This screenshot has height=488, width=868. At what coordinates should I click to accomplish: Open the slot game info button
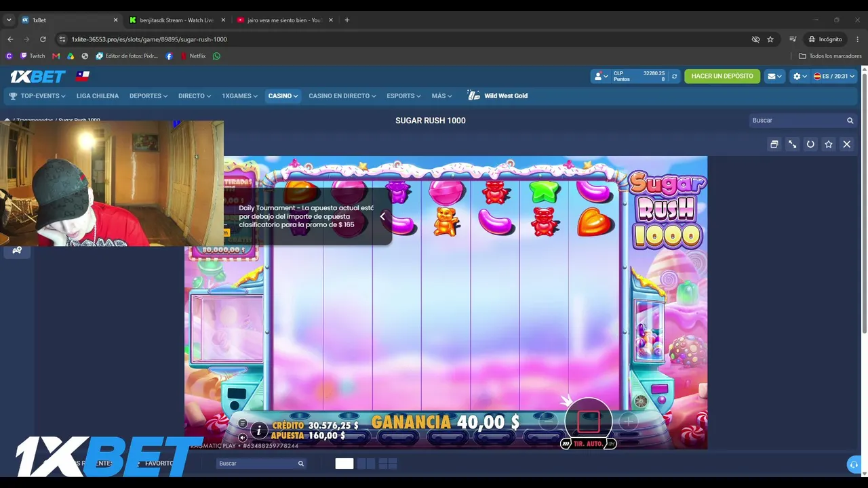[x=258, y=430]
